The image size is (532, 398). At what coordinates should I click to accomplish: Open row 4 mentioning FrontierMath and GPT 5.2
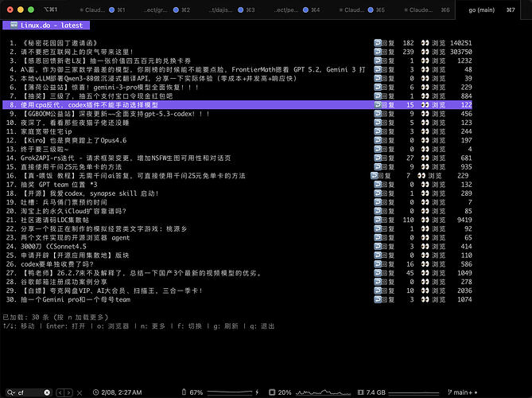(x=237, y=69)
